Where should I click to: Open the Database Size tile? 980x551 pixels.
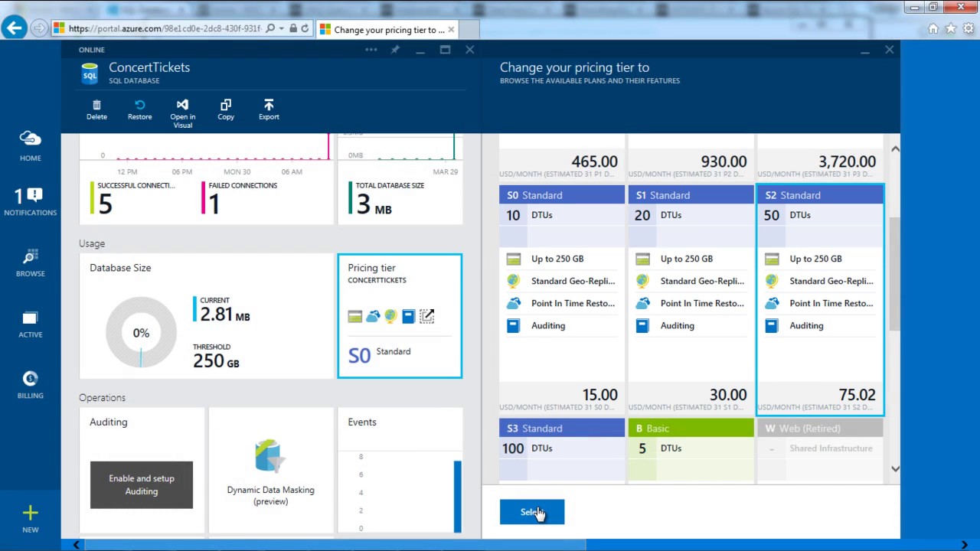207,316
